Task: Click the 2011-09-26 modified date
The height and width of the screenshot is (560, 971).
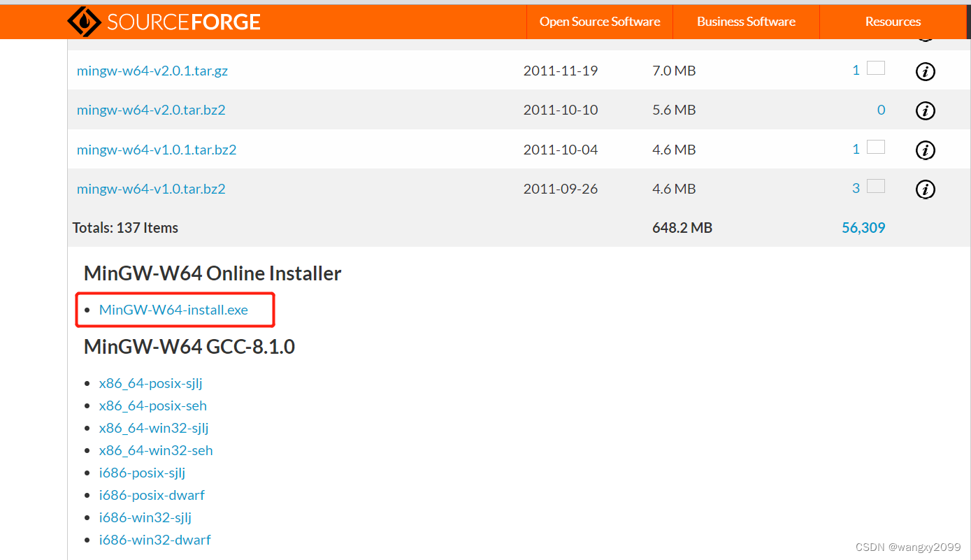Action: (561, 189)
